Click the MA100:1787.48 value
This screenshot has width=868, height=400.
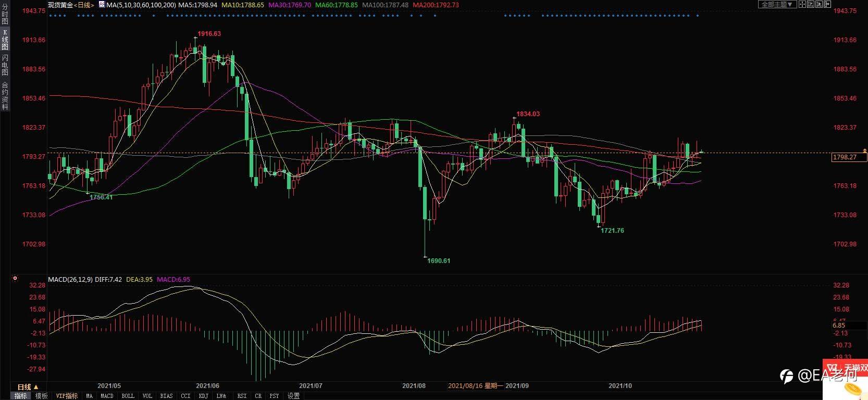pos(386,5)
